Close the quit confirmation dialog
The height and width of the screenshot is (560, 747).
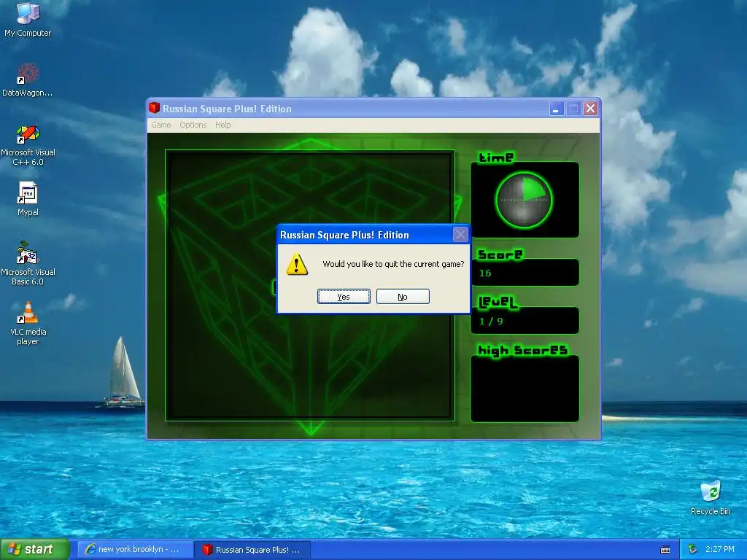(x=460, y=234)
